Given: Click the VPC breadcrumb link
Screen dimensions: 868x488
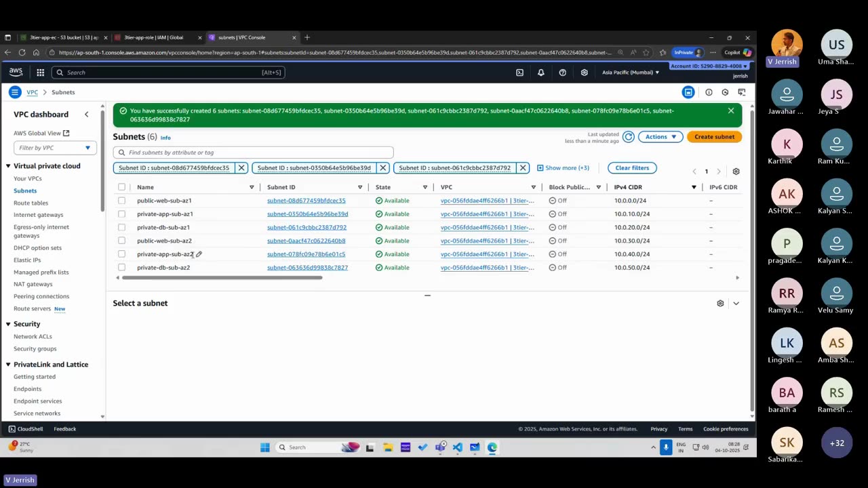Looking at the screenshot, I should [x=32, y=92].
